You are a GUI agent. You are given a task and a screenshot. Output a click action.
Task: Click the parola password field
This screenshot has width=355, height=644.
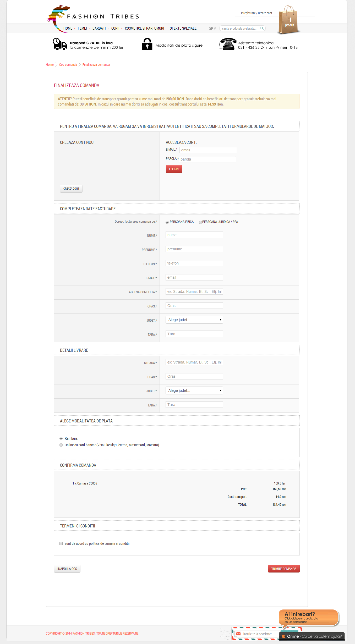[x=207, y=159]
